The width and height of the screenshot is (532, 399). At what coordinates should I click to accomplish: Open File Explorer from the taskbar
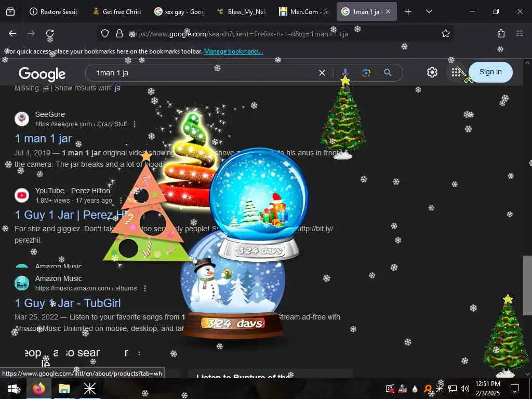64,389
